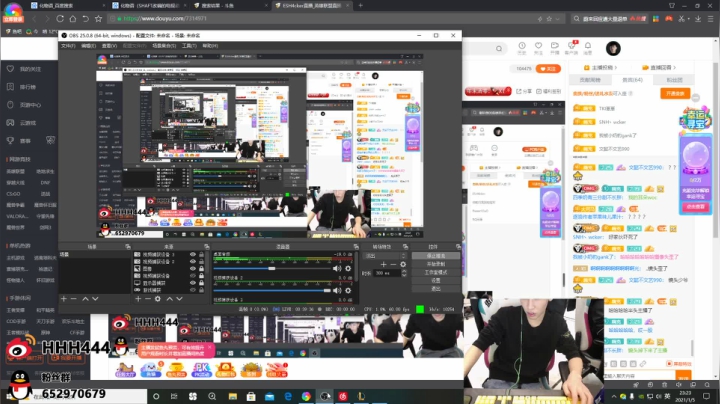The image size is (720, 404).
Task: Click the orange follow button on Douyu
Action: point(548,68)
